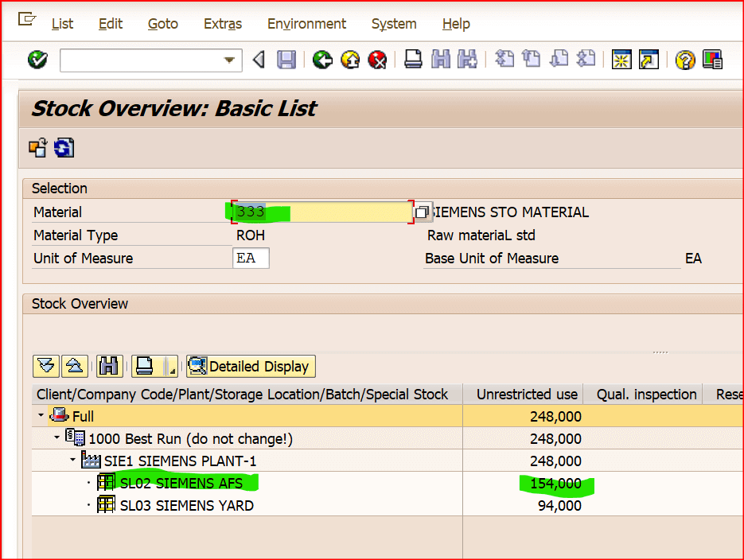Image resolution: width=744 pixels, height=560 pixels.
Task: Go to Next Page icon
Action: click(x=559, y=60)
